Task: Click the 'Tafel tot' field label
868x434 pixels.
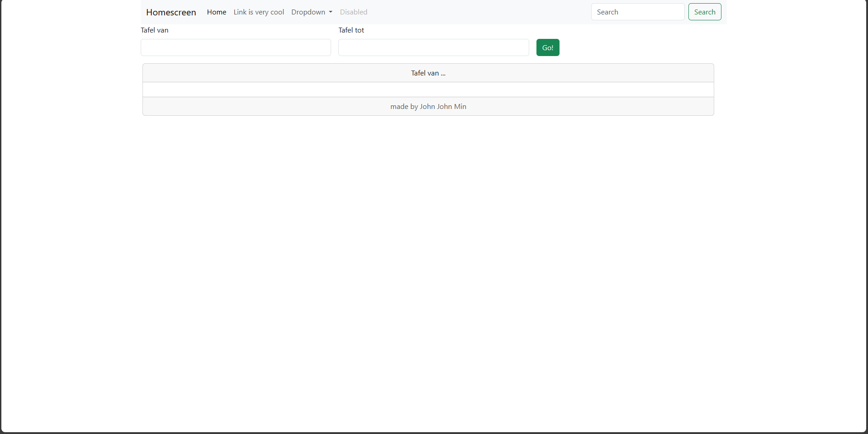Action: (x=351, y=30)
